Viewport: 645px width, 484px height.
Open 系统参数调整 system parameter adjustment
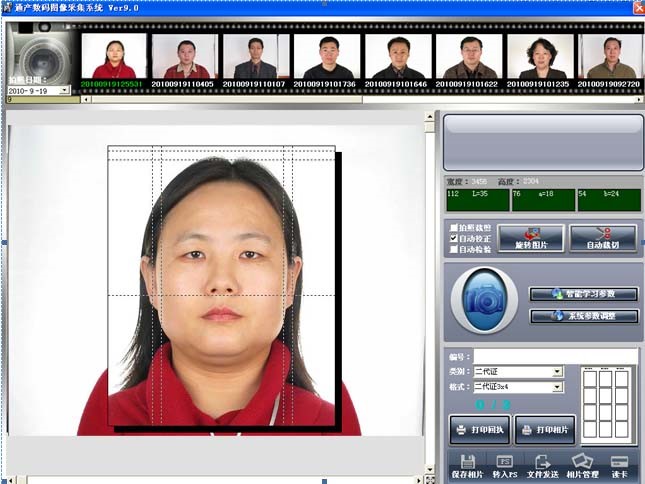click(583, 316)
